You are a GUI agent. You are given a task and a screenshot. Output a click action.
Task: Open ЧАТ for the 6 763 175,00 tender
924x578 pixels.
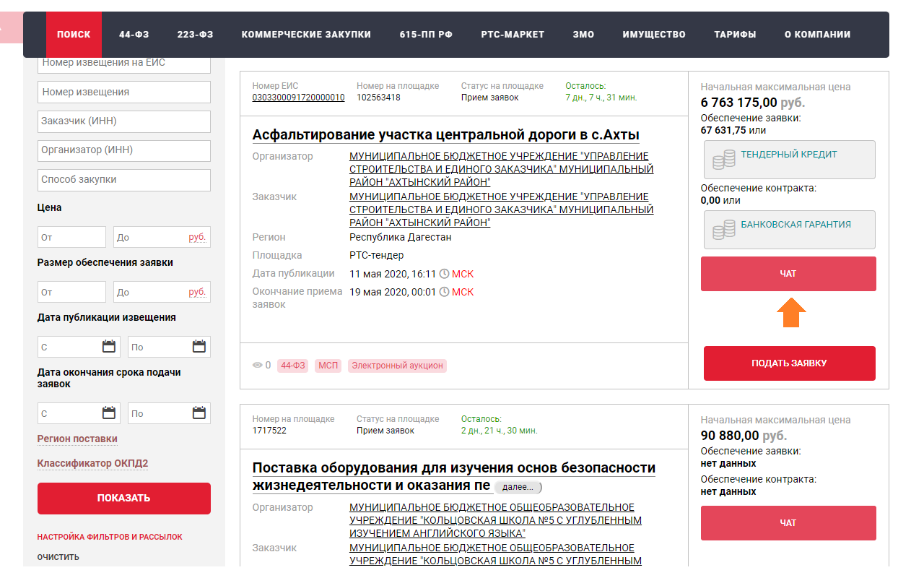tap(788, 274)
